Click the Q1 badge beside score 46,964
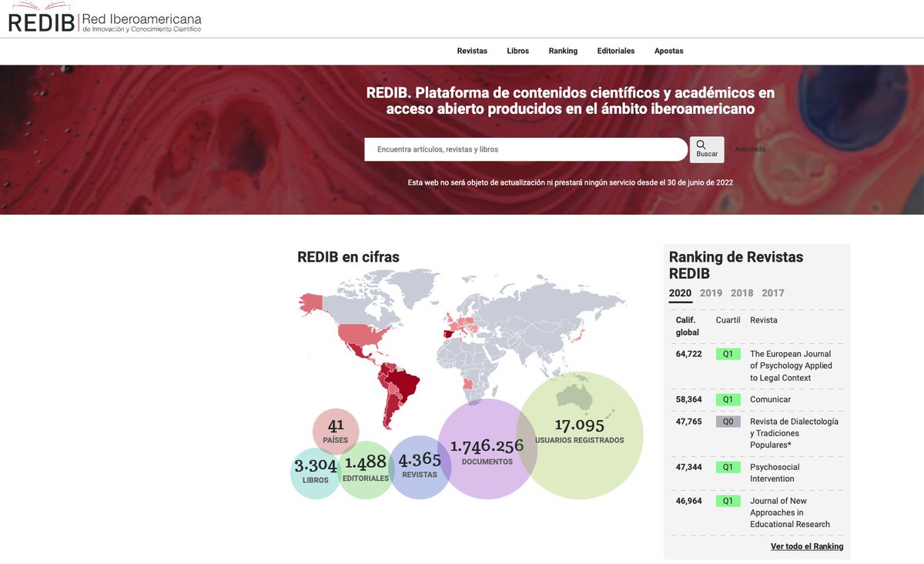Screen dimensions: 924x564 click(x=728, y=501)
